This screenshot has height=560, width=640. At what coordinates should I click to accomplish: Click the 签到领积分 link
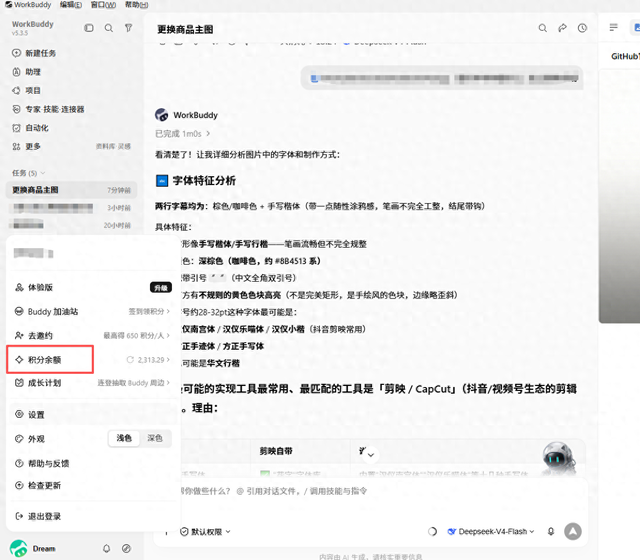(149, 311)
